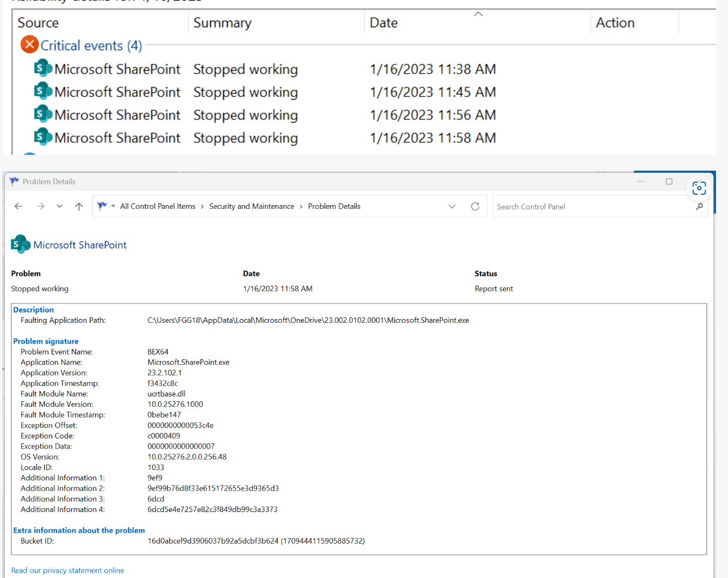Select the BEX64 event name value
This screenshot has height=578, width=728.
pos(158,352)
